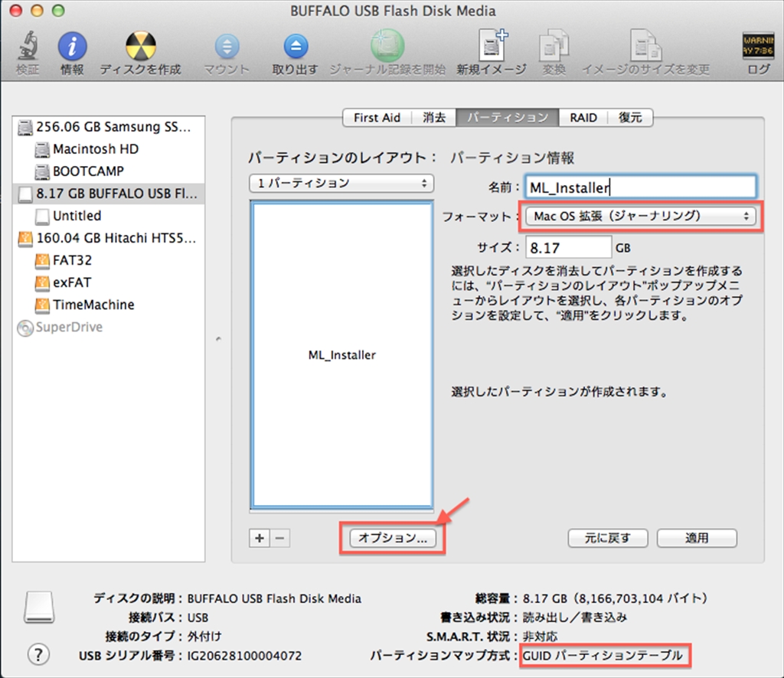Click the sidebar split divider handle

[x=218, y=339]
